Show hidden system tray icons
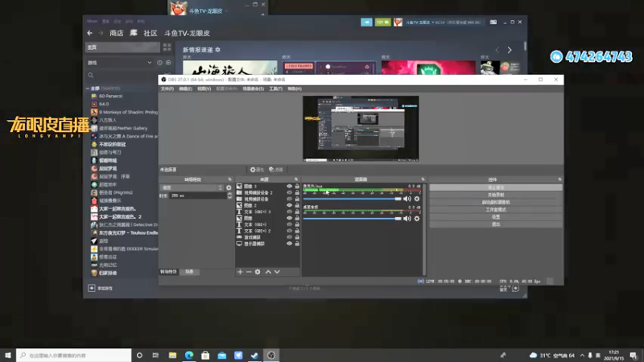This screenshot has width=644, height=362. pos(582,356)
